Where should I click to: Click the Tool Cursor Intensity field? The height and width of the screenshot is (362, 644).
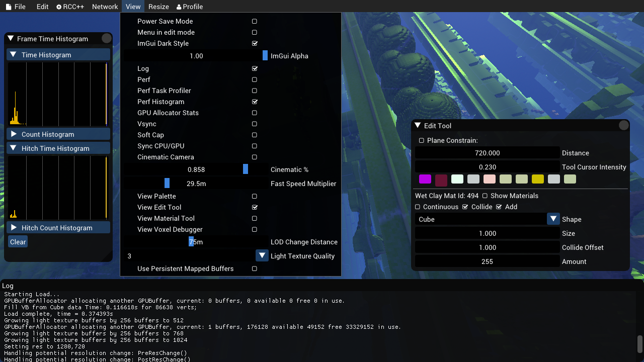pyautogui.click(x=488, y=167)
